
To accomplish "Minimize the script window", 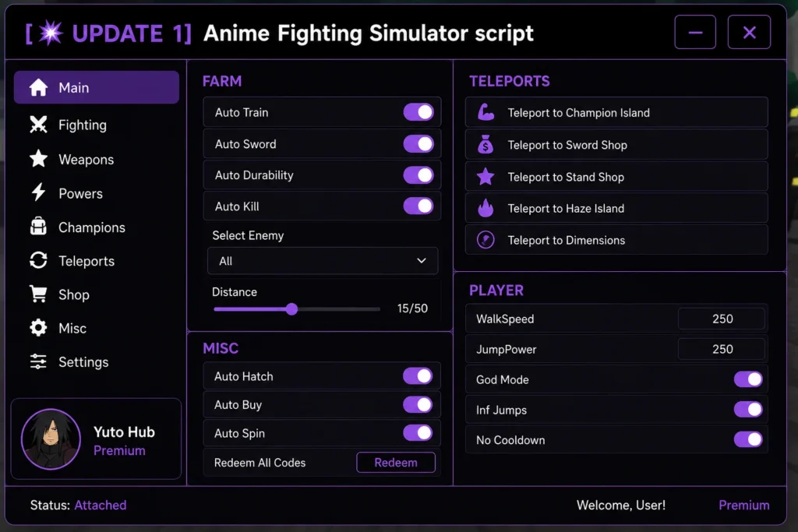I will tap(695, 32).
